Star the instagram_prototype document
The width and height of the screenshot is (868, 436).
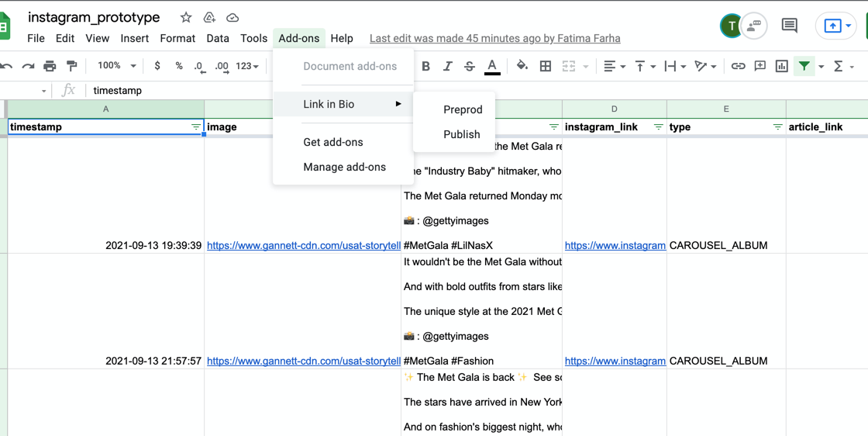tap(186, 17)
